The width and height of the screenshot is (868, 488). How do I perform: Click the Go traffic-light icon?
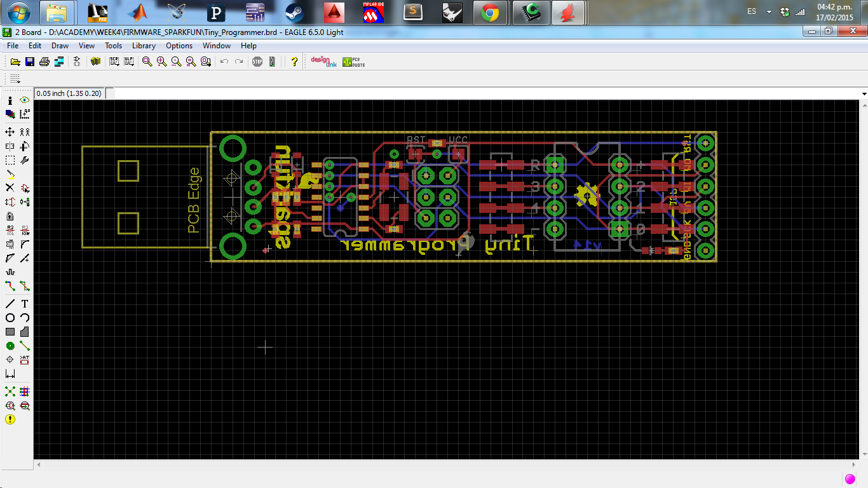(x=272, y=62)
